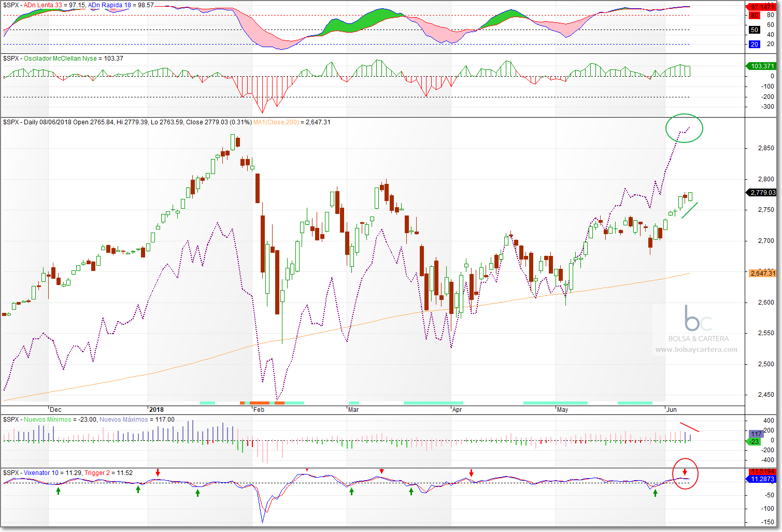This screenshot has width=782, height=532.
Task: Click the -400 new lows axis label
Action: [x=768, y=460]
